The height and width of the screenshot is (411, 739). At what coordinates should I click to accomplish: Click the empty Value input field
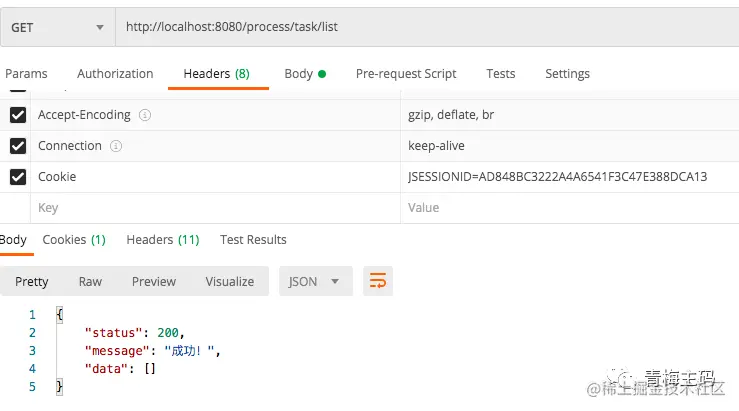[570, 208]
